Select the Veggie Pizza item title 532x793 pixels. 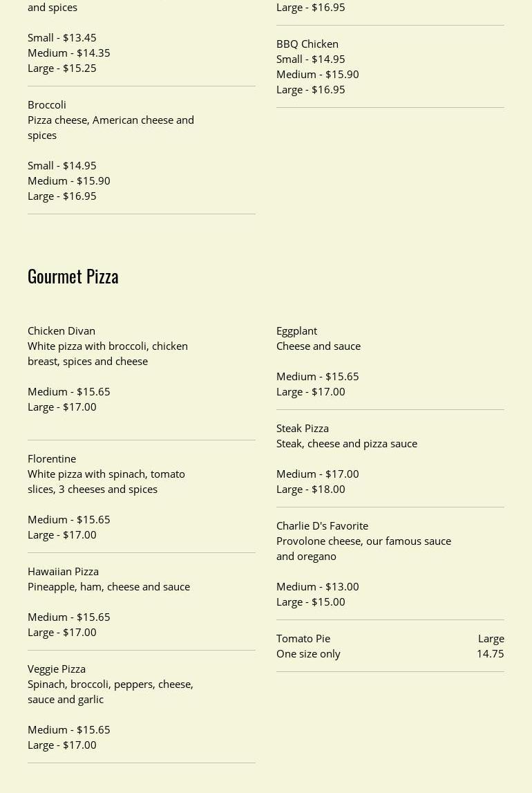[x=57, y=669]
